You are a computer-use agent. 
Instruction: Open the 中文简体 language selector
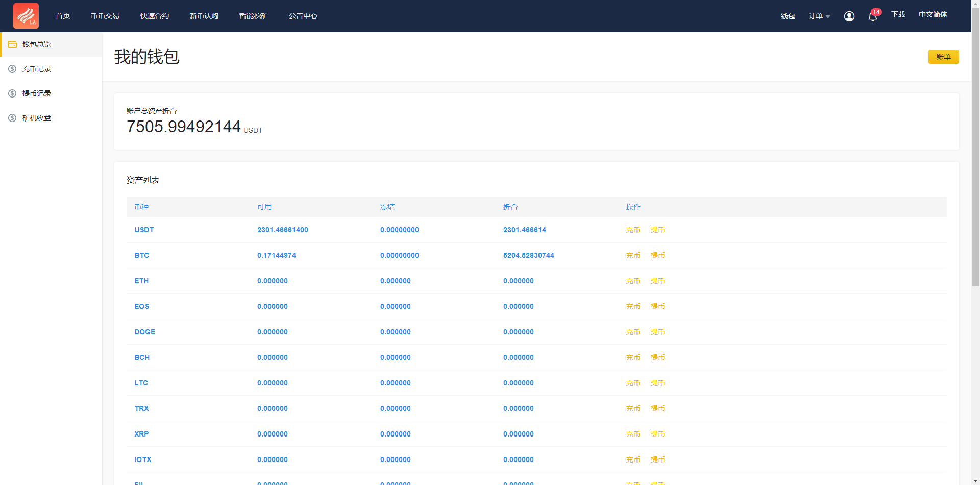pyautogui.click(x=933, y=15)
